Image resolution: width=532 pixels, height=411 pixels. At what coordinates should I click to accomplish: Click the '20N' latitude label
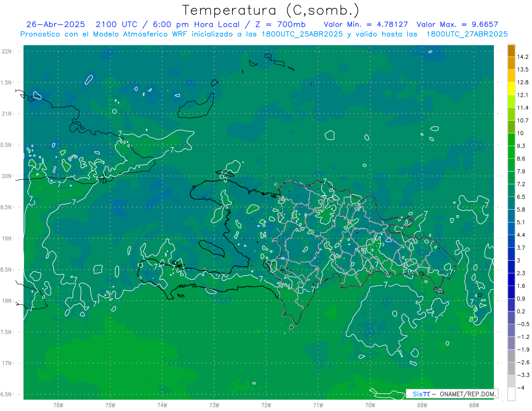[x=8, y=176]
